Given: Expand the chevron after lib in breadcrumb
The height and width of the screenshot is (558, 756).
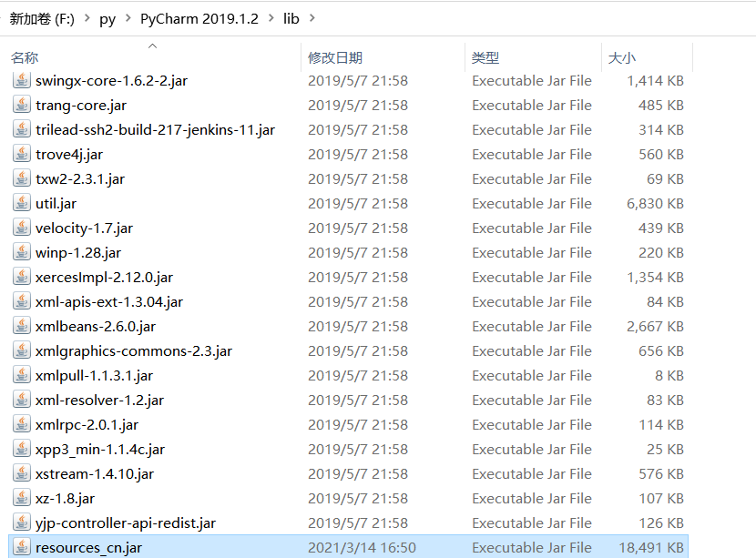Looking at the screenshot, I should tap(312, 18).
